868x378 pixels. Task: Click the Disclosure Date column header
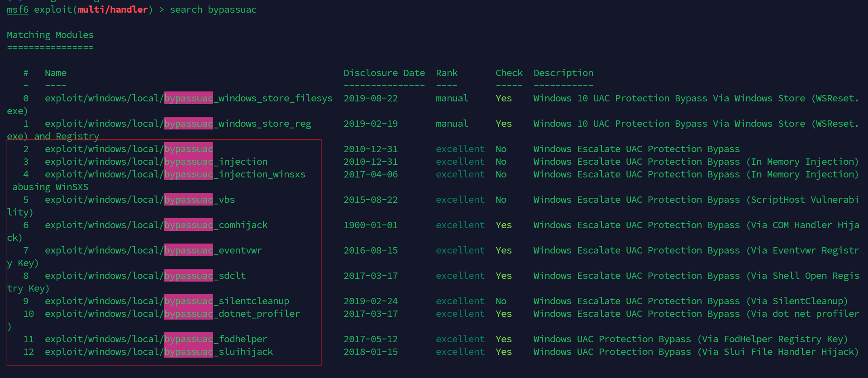pyautogui.click(x=384, y=73)
